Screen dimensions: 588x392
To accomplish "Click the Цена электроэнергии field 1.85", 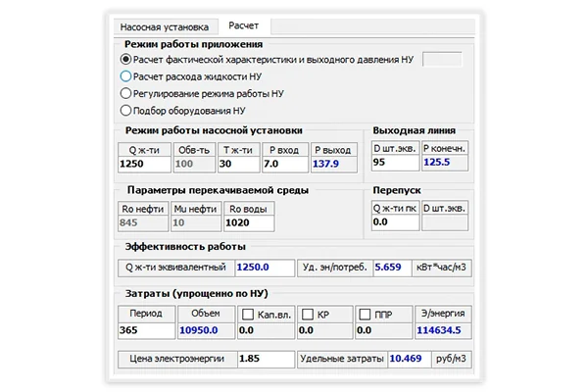I will [x=266, y=359].
